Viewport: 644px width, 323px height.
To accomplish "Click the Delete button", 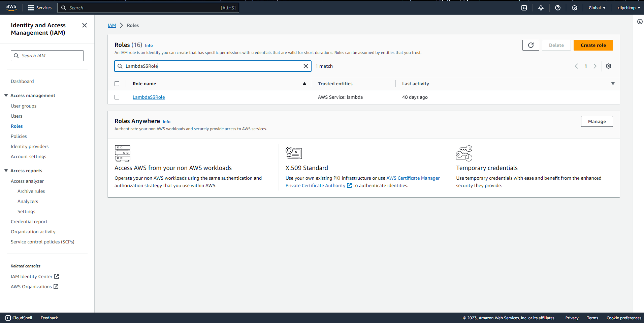I will pos(556,45).
